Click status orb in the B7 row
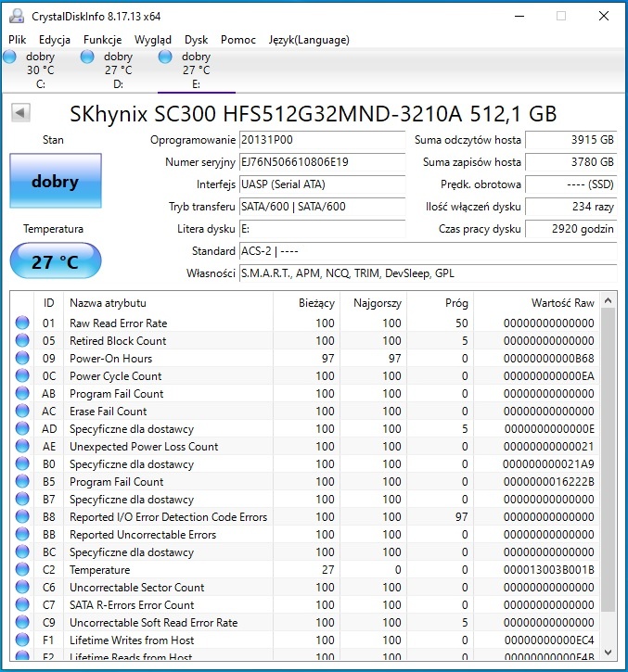This screenshot has width=628, height=672. click(x=22, y=499)
